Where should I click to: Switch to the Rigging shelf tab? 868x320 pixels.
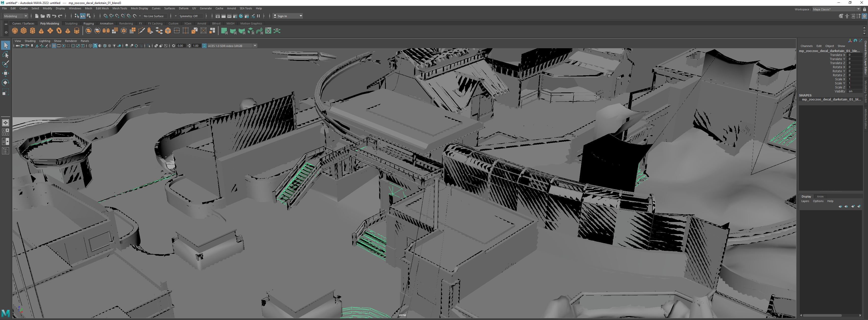pyautogui.click(x=89, y=23)
